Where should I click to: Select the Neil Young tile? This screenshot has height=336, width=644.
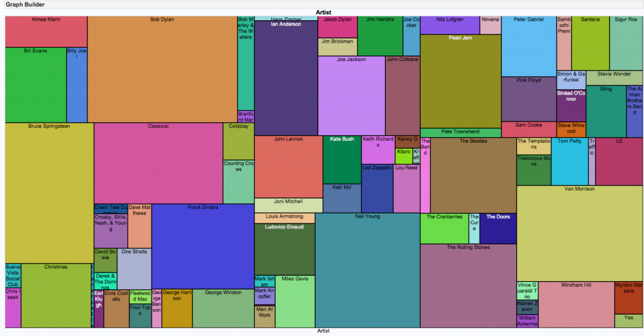coord(367,271)
